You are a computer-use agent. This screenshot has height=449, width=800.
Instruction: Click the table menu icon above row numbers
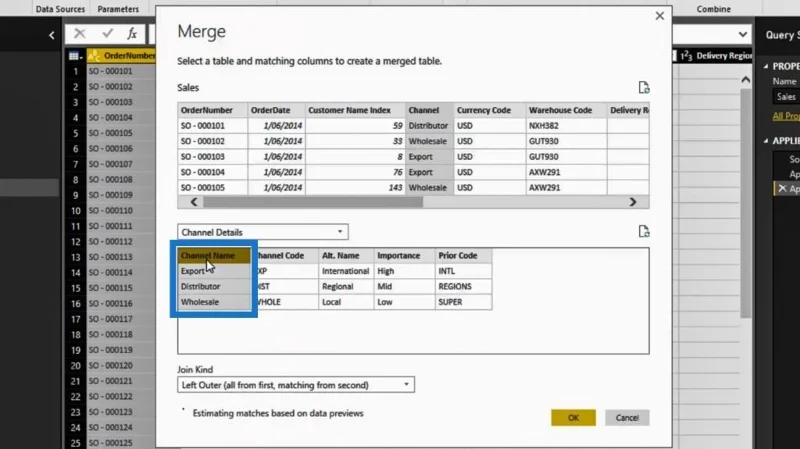pyautogui.click(x=75, y=56)
